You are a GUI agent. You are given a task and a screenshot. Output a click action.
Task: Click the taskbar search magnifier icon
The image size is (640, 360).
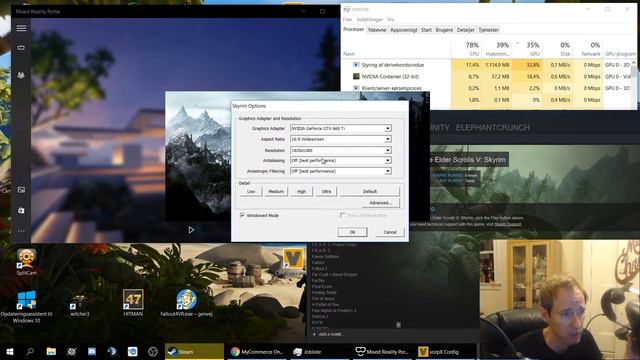30,351
